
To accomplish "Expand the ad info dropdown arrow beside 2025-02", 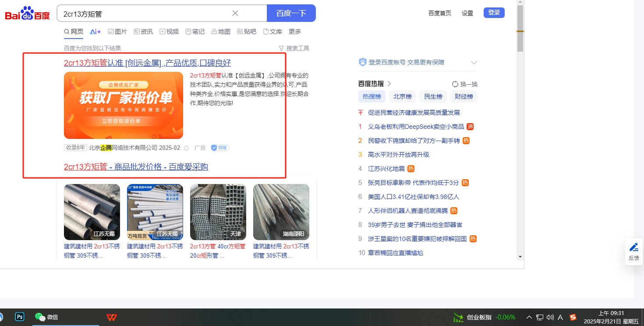I will tap(186, 148).
